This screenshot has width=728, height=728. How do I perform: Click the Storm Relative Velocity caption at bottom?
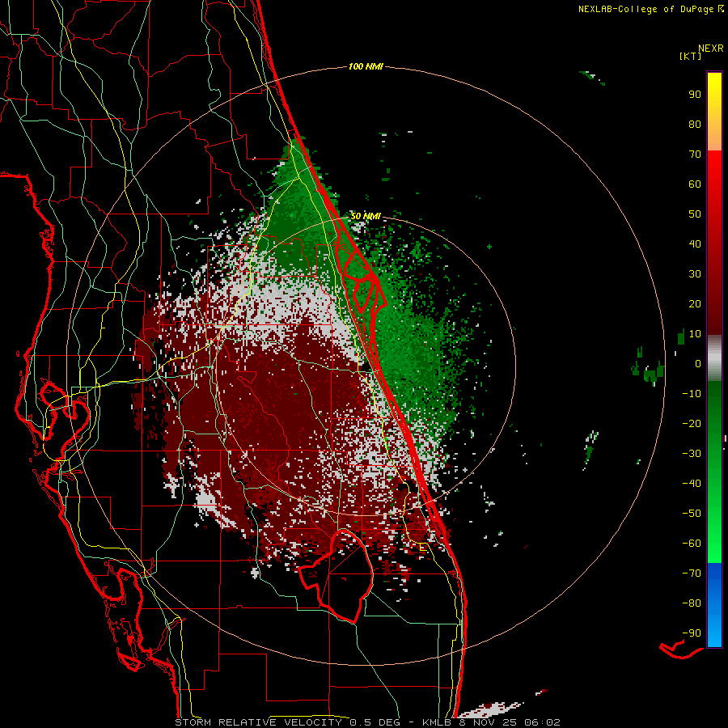coord(367,722)
